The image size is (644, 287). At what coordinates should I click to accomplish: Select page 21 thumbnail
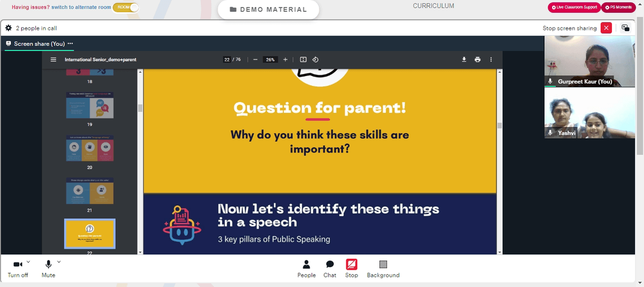point(90,191)
